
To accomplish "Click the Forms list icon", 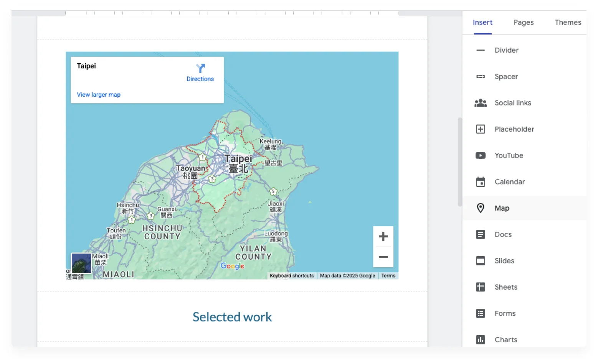I will pyautogui.click(x=480, y=313).
